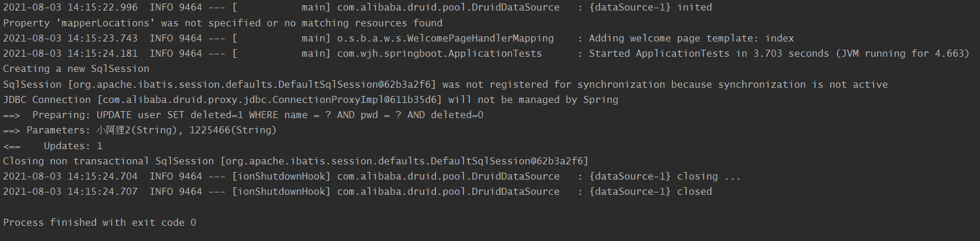Click the WelcomePageHandlerMapping log entry
The width and height of the screenshot is (980, 241).
(399, 38)
